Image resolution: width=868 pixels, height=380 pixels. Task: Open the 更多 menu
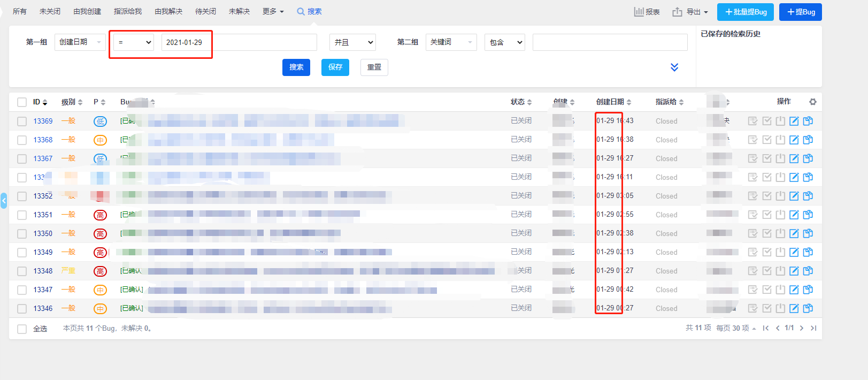point(273,11)
